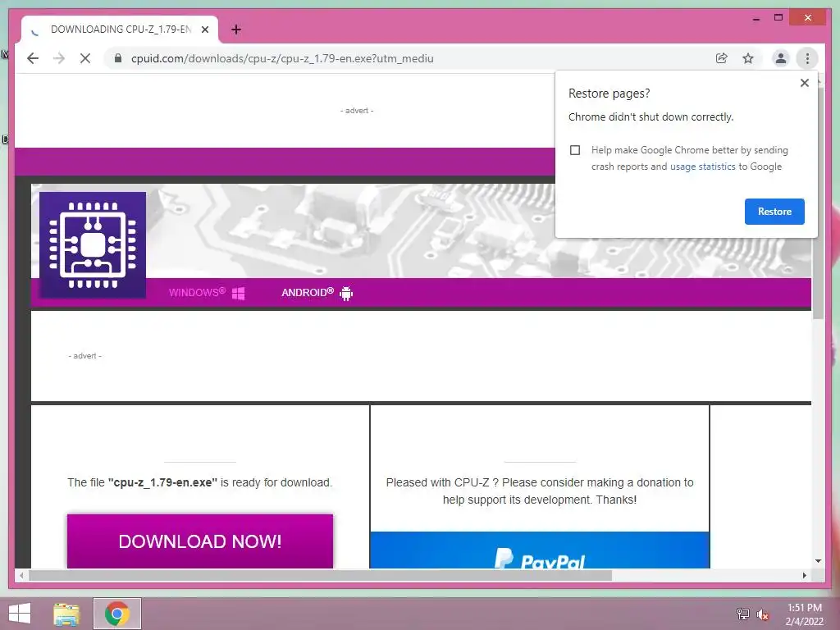Click the scroll left arrow
This screenshot has height=630, width=840.
(x=21, y=575)
